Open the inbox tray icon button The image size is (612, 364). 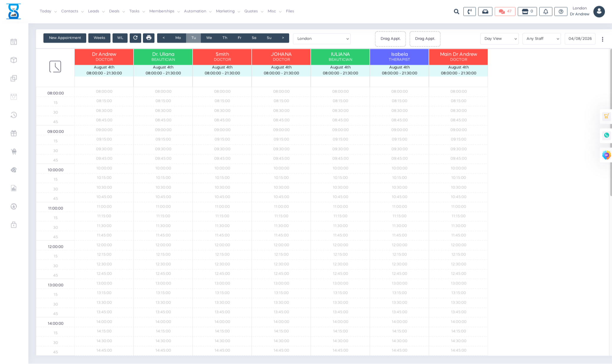pos(485,12)
